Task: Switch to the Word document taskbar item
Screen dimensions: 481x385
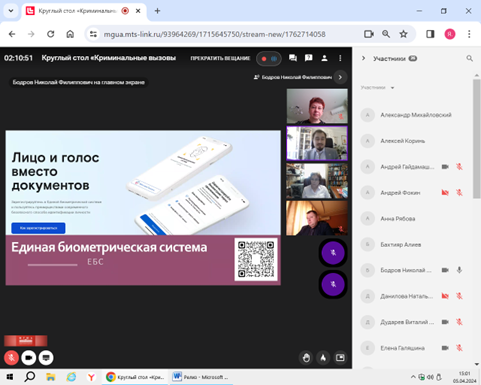Action: coord(201,377)
